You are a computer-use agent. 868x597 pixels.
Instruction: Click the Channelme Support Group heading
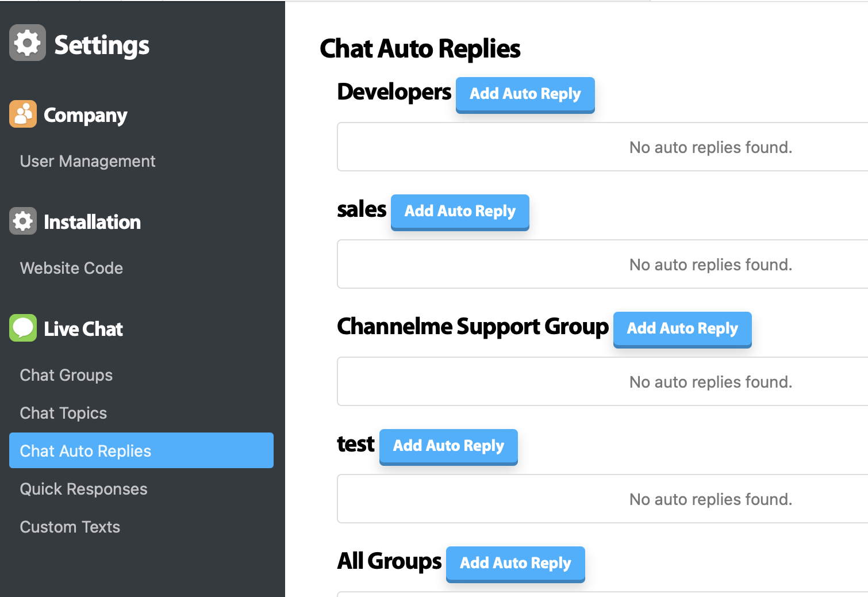473,327
